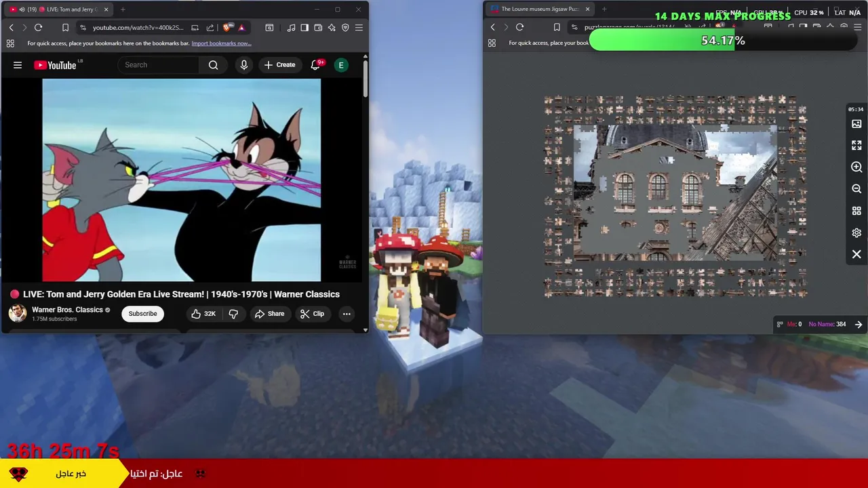This screenshot has height=488, width=868.
Task: Open the tab search icon in YouTube window toolbar
Action: (x=269, y=28)
